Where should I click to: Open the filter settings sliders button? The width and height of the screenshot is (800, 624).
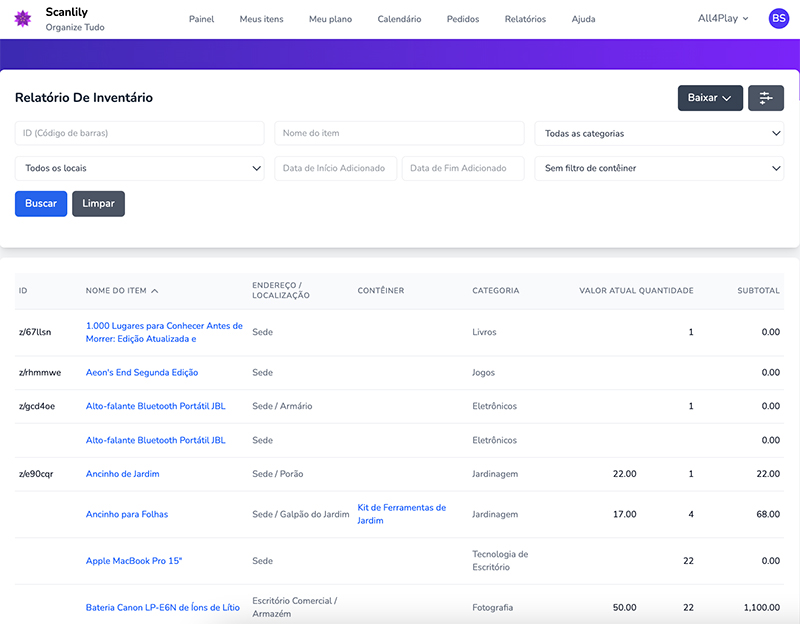pyautogui.click(x=766, y=98)
